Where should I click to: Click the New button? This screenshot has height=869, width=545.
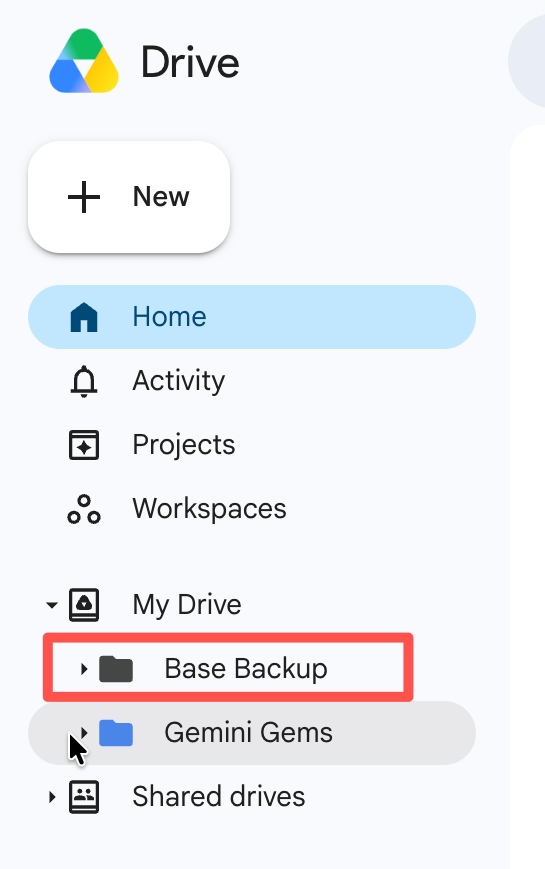coord(129,197)
